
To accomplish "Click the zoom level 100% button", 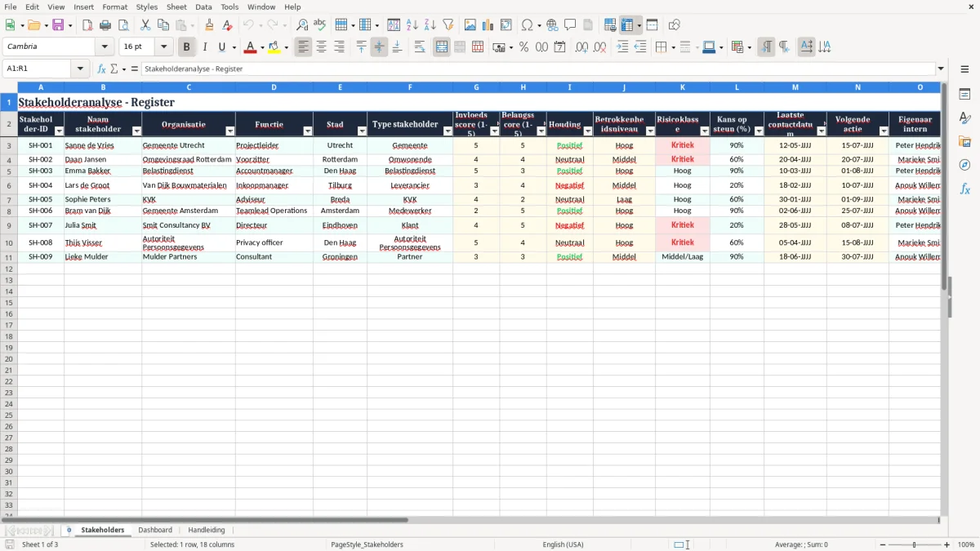I will pos(966,544).
